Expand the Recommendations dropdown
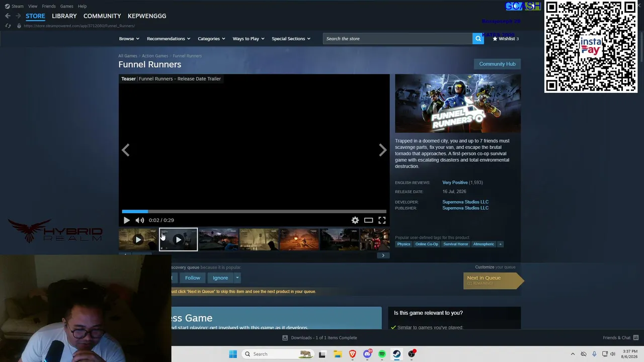The image size is (644, 362). [169, 39]
